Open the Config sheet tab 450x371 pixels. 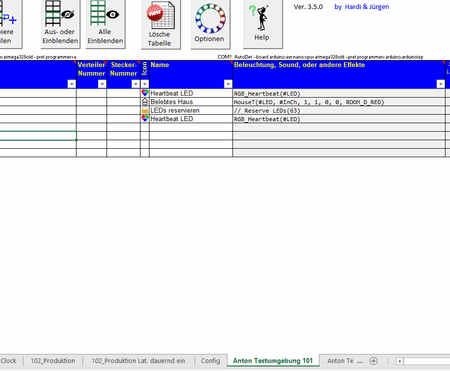tap(210, 361)
